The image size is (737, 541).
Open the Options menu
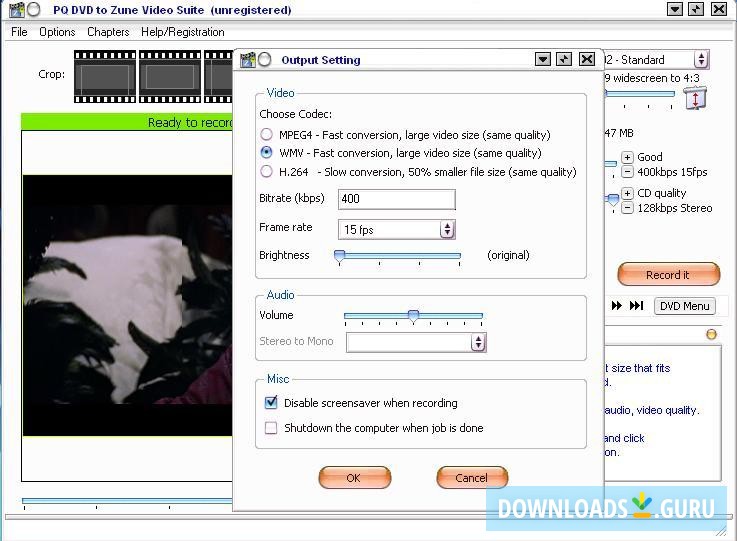point(57,32)
